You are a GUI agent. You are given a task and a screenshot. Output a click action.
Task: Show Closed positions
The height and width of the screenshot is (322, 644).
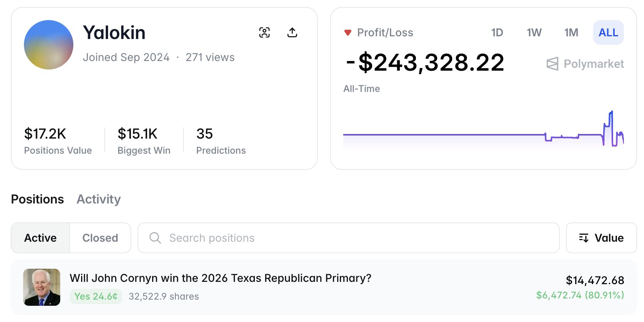[x=100, y=238]
